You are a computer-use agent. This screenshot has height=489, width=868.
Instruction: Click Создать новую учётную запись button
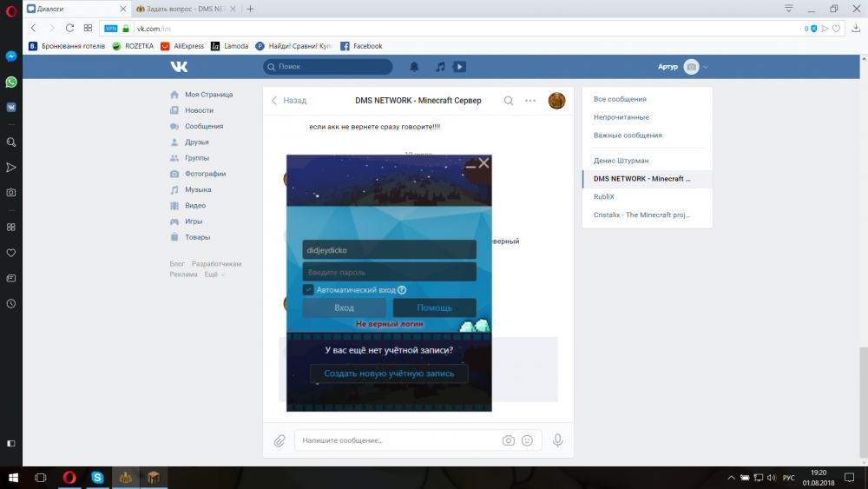(x=389, y=373)
